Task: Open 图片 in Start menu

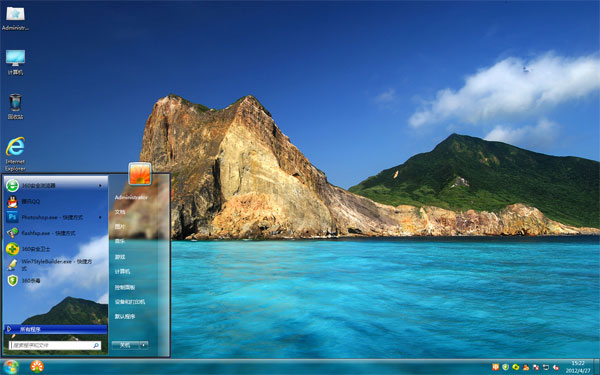Action: click(x=120, y=227)
